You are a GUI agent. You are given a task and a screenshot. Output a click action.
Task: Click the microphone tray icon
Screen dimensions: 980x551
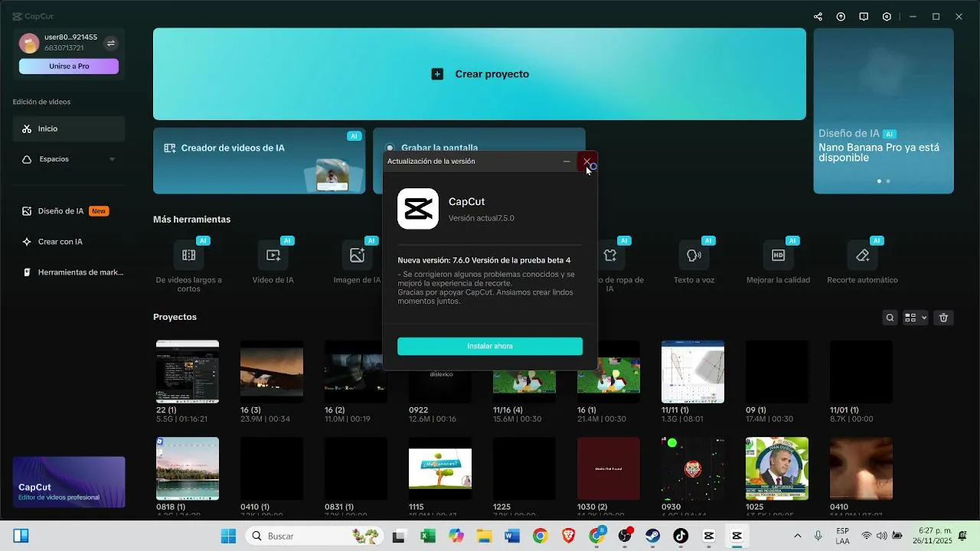coord(818,536)
